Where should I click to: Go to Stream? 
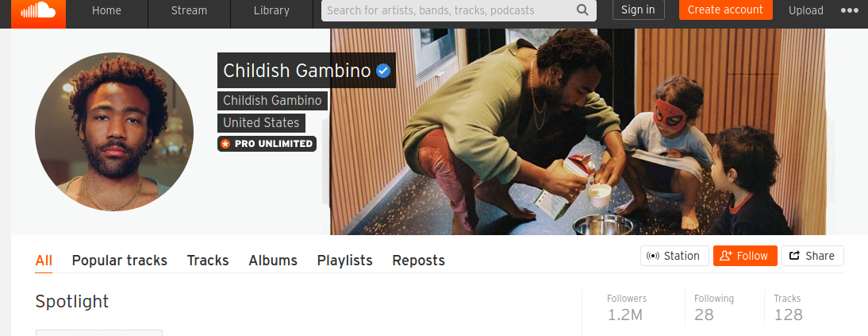coord(190,10)
